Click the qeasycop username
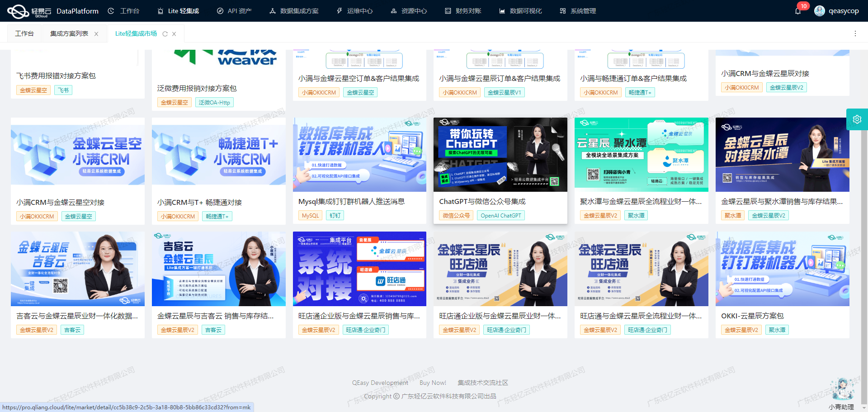Image resolution: width=868 pixels, height=412 pixels. click(x=844, y=11)
